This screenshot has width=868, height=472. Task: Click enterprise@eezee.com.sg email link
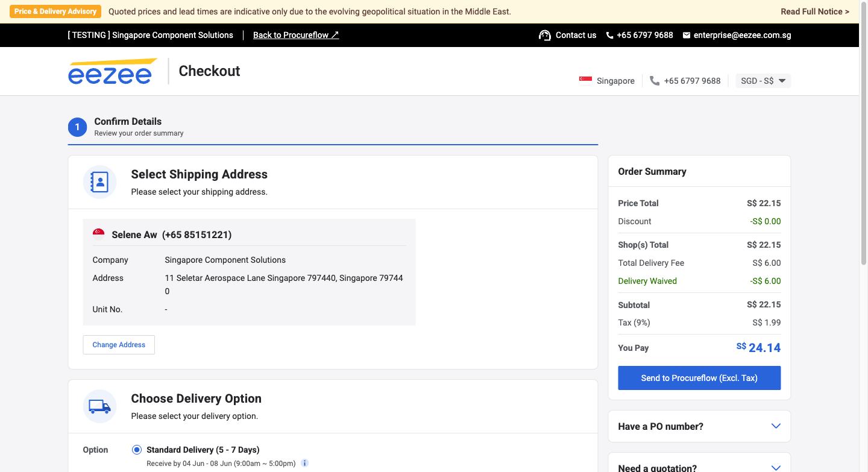click(x=742, y=35)
